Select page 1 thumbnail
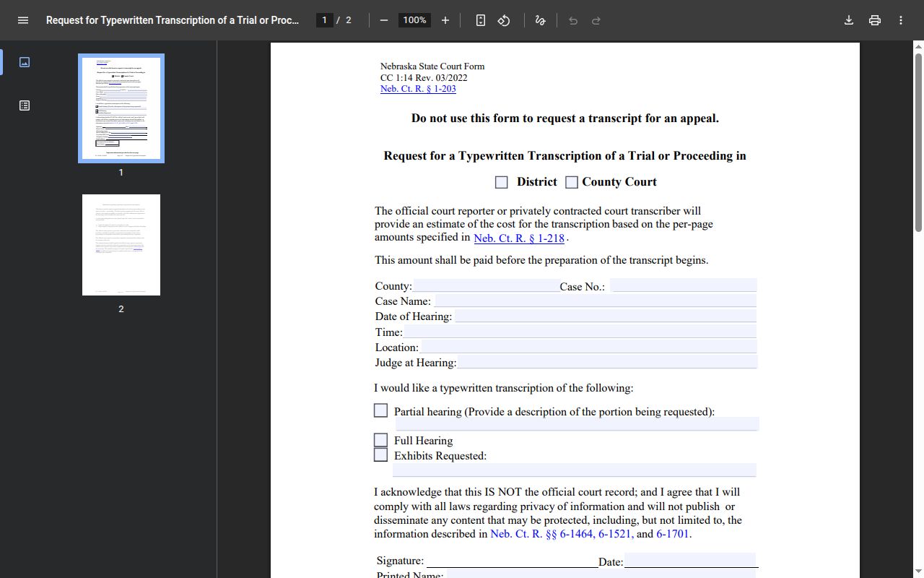924x578 pixels. tap(121, 108)
